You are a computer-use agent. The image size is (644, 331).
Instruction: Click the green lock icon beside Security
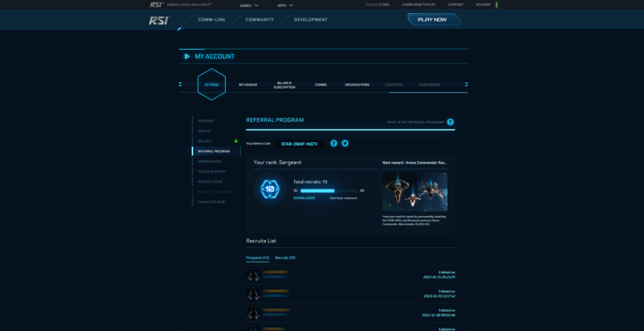point(236,141)
